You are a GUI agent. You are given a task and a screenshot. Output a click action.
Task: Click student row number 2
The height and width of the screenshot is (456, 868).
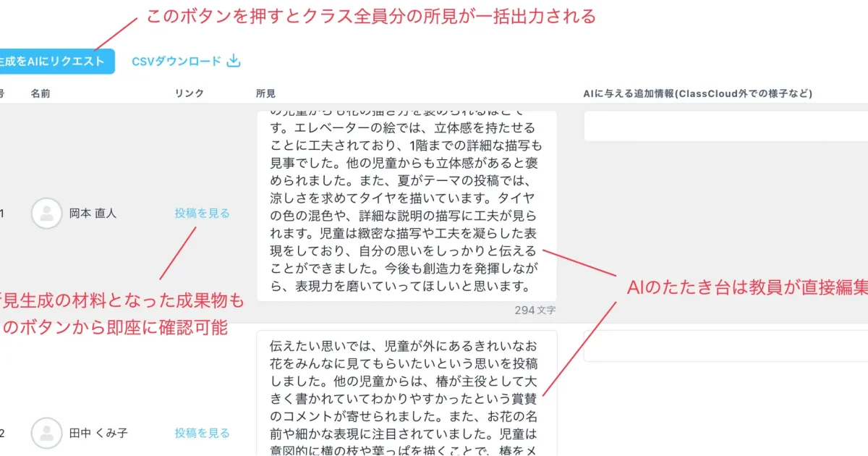pyautogui.click(x=2, y=433)
